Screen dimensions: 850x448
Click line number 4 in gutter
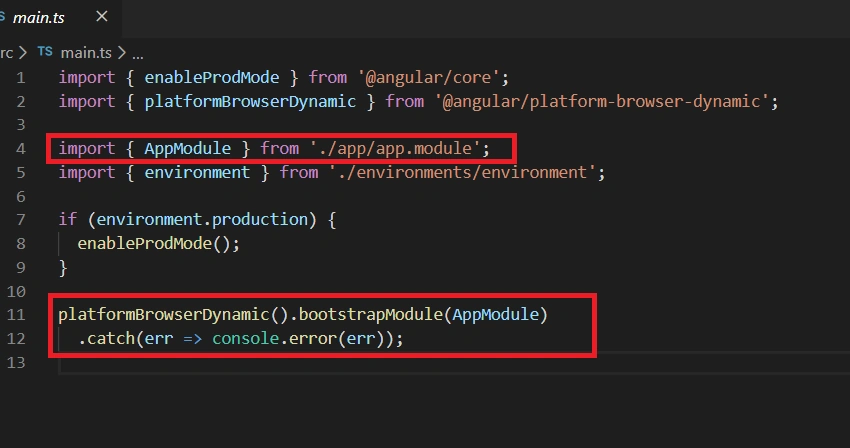21,149
